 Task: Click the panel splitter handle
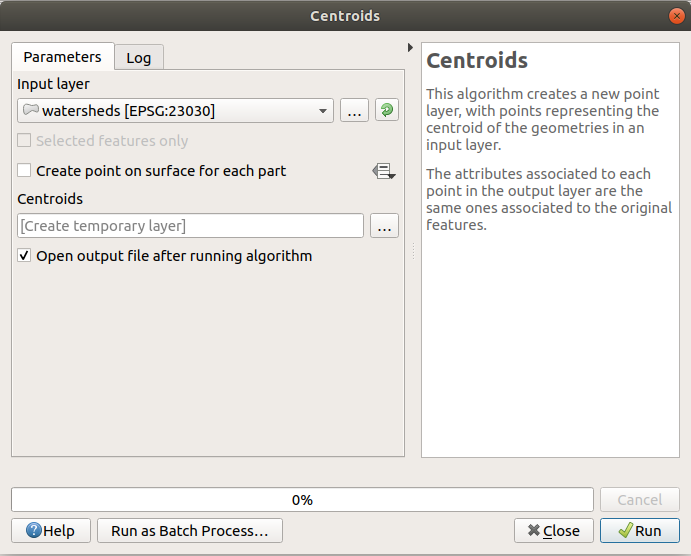[413, 250]
